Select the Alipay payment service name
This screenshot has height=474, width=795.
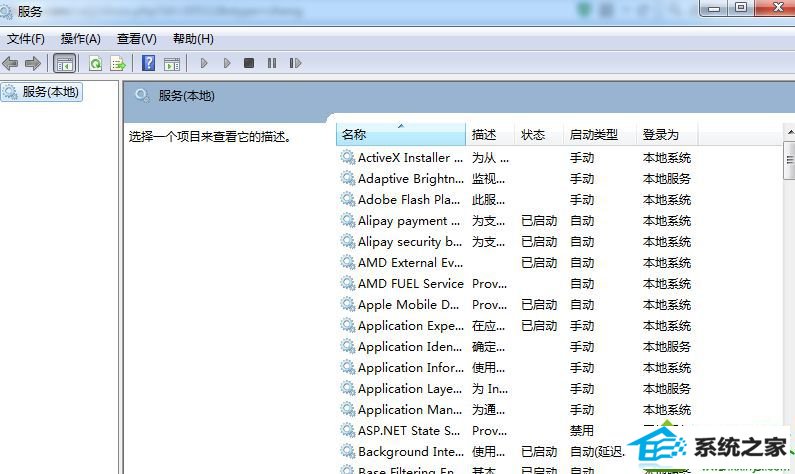(409, 221)
